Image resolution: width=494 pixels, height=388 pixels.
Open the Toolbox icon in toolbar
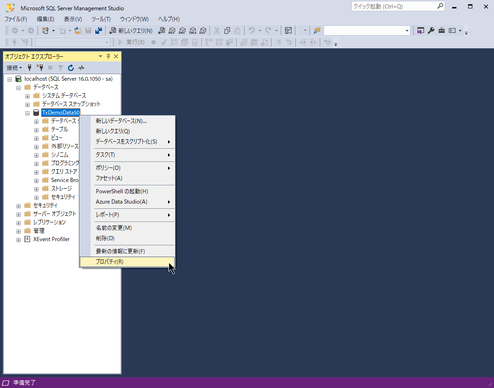pyautogui.click(x=441, y=31)
